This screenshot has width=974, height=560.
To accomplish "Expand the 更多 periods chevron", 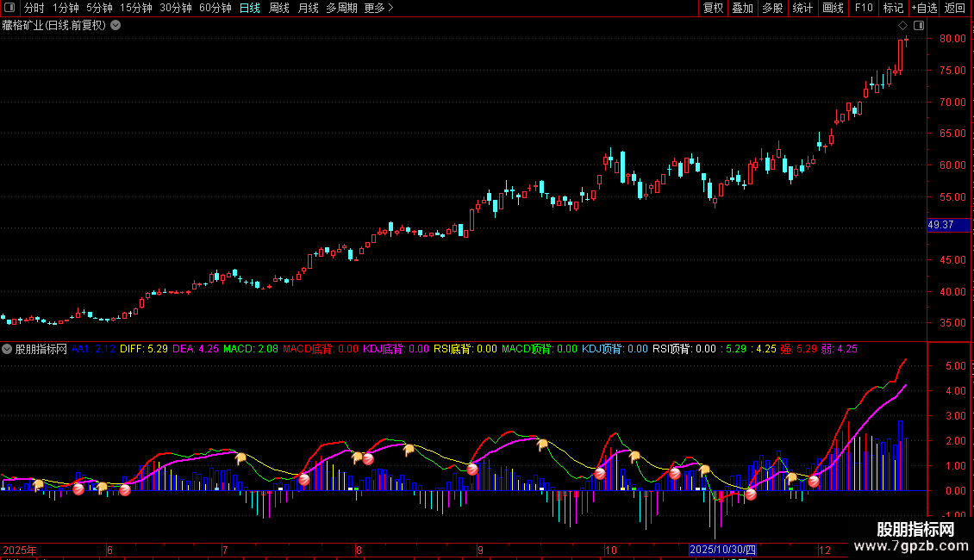I will click(x=390, y=8).
